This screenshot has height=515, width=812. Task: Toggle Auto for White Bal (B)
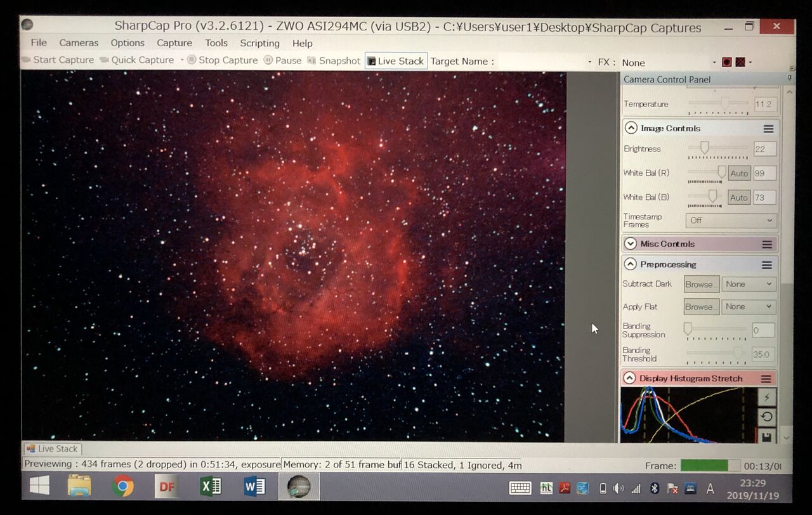coord(739,197)
